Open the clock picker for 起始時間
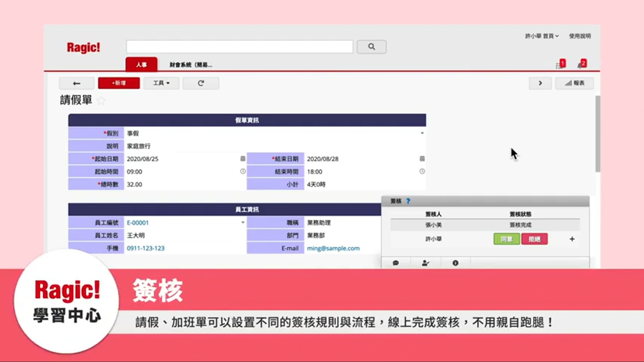 243,171
